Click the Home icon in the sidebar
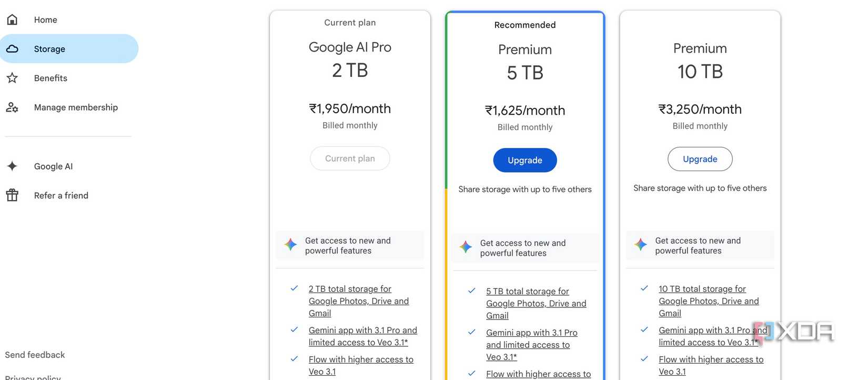 pyautogui.click(x=12, y=19)
